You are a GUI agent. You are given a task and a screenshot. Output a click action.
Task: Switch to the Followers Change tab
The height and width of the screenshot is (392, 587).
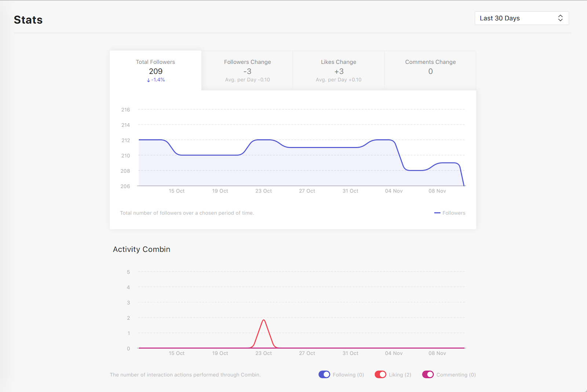[x=247, y=70]
